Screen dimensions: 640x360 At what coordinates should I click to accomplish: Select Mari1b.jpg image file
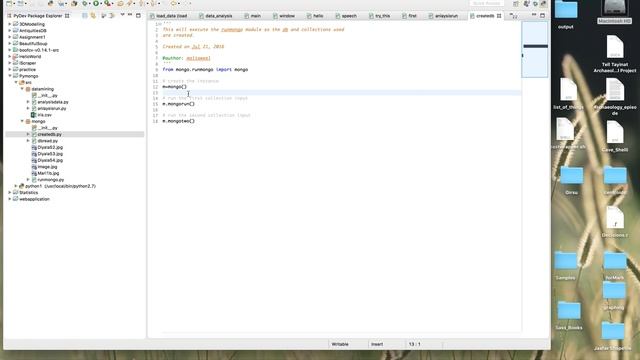(48, 173)
